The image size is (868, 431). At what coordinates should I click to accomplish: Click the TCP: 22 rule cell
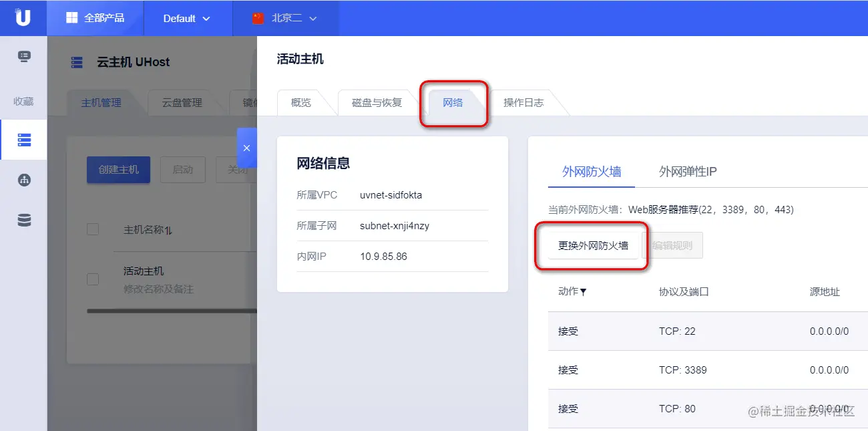pos(677,331)
